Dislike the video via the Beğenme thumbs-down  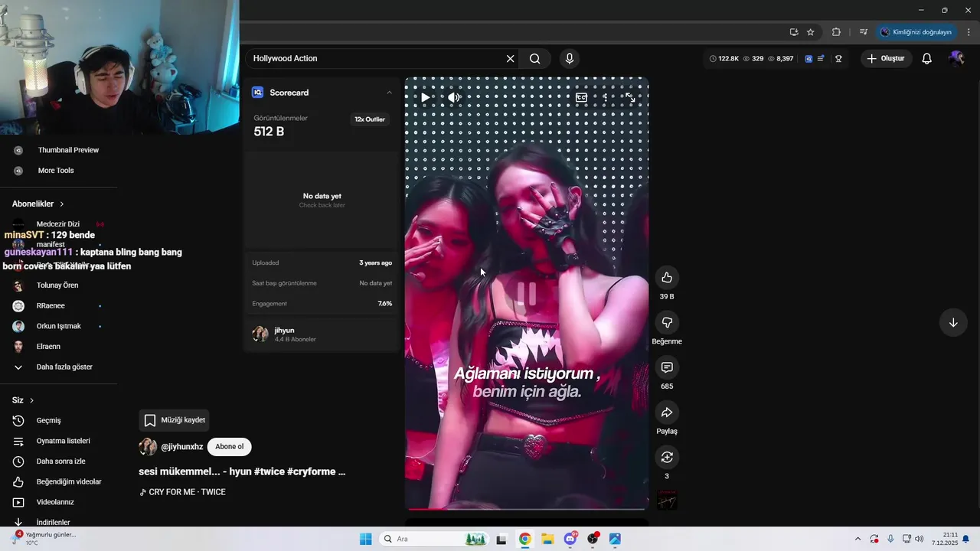667,323
